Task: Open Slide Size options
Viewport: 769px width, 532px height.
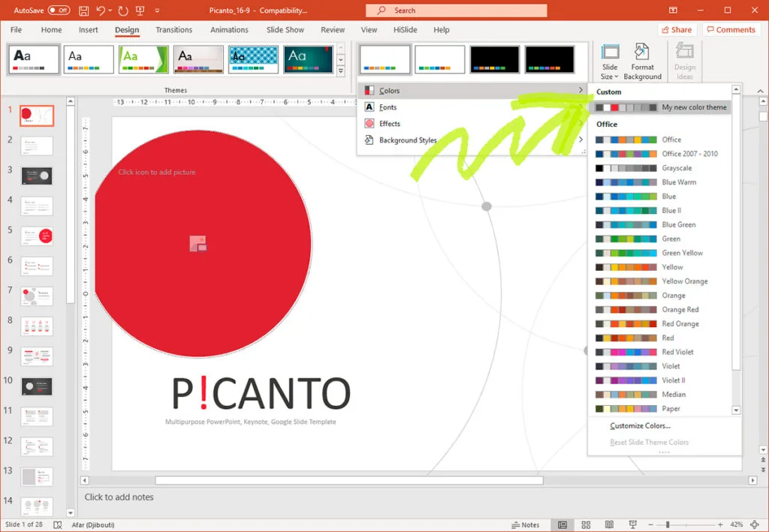Action: (x=610, y=62)
